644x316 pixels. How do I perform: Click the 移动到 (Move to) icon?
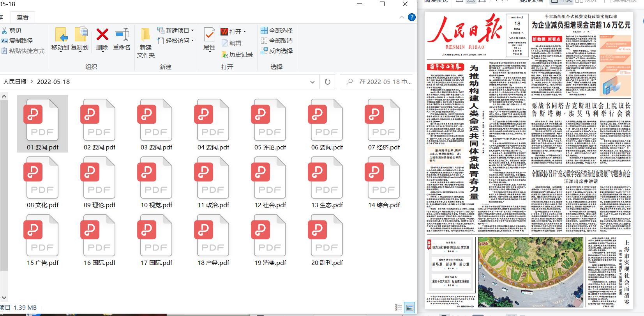60,39
